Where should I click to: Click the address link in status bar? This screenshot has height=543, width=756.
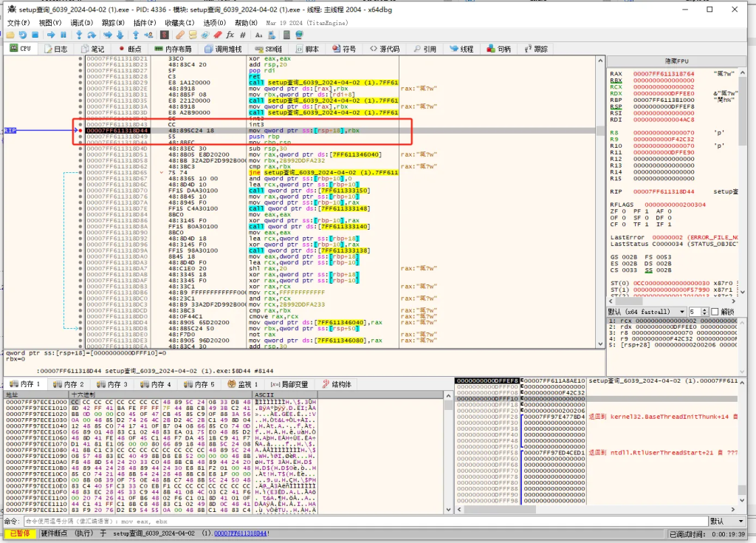click(241, 533)
